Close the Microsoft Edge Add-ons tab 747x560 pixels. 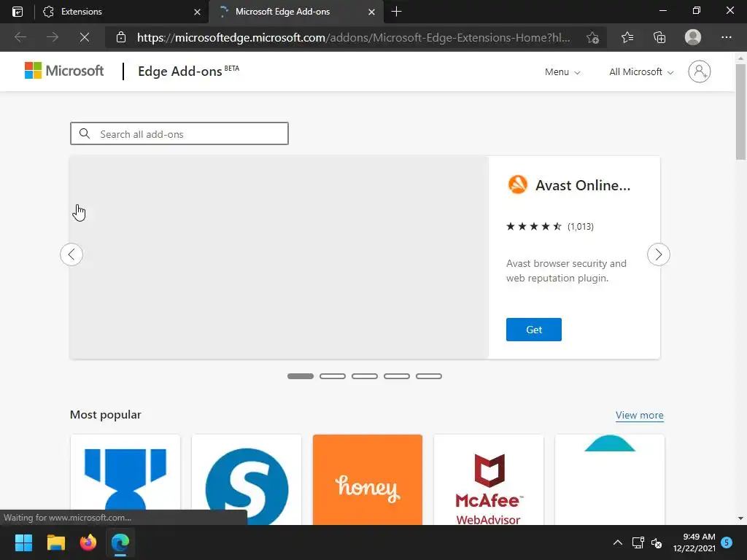click(371, 12)
